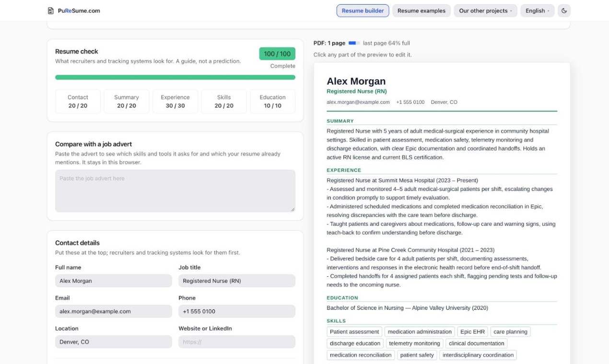Click the Resume check heading

coord(77,51)
